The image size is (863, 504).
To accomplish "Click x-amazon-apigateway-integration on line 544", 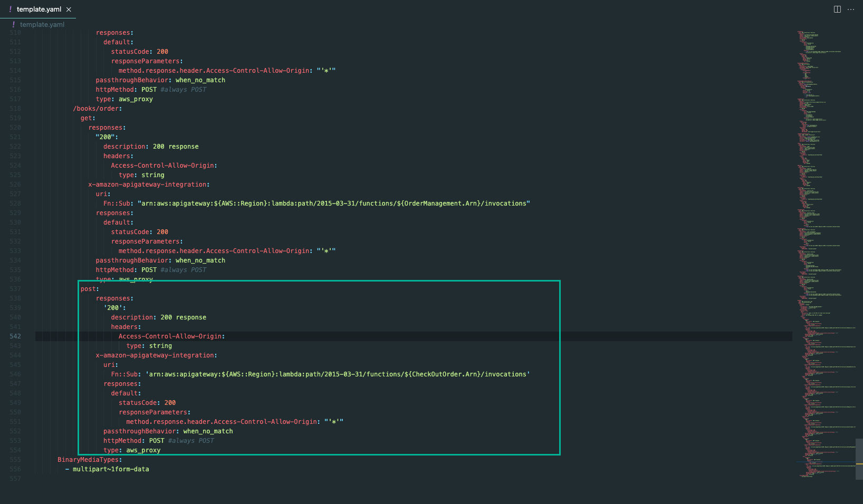I will 157,355.
